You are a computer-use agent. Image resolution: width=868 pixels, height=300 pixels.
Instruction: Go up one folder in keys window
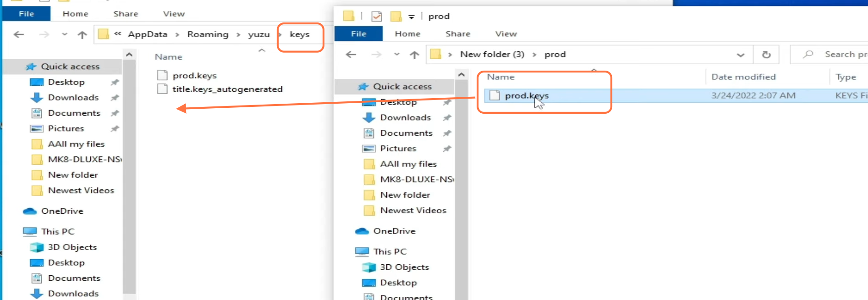tap(82, 34)
